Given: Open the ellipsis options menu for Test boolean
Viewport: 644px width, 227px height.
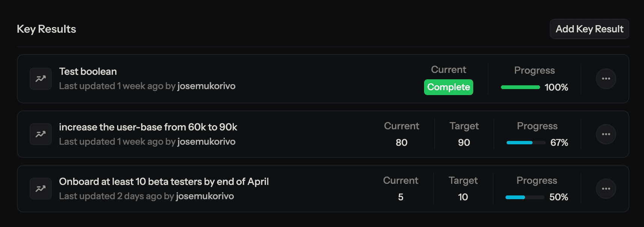Looking at the screenshot, I should click(x=606, y=79).
